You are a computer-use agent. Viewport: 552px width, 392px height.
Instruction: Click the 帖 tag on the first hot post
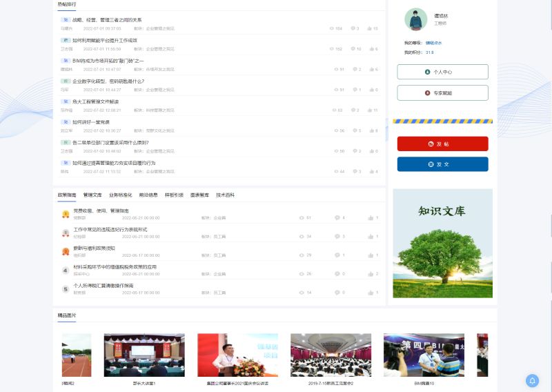coord(66,20)
